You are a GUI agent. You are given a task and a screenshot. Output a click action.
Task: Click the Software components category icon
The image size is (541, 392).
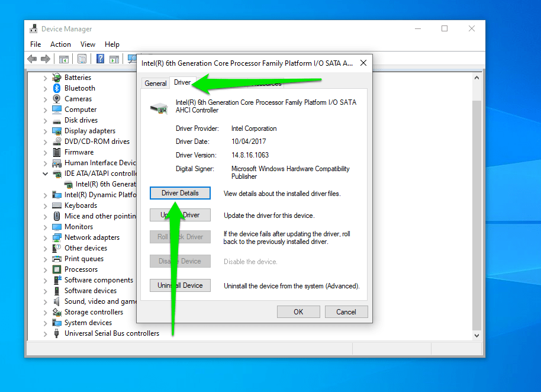57,280
